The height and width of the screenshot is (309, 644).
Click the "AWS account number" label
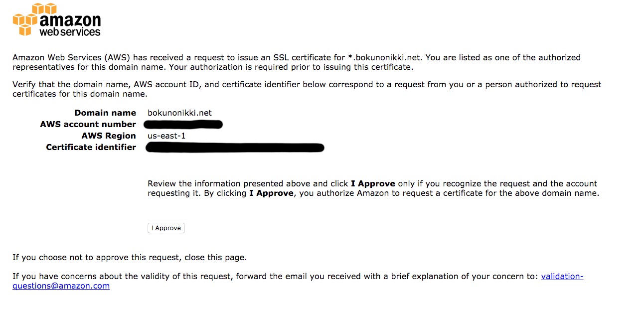point(88,124)
